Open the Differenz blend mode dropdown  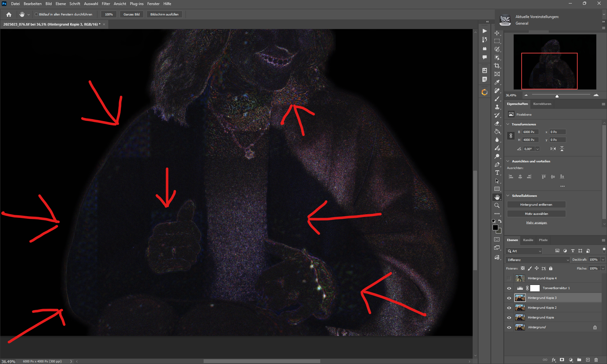click(537, 260)
